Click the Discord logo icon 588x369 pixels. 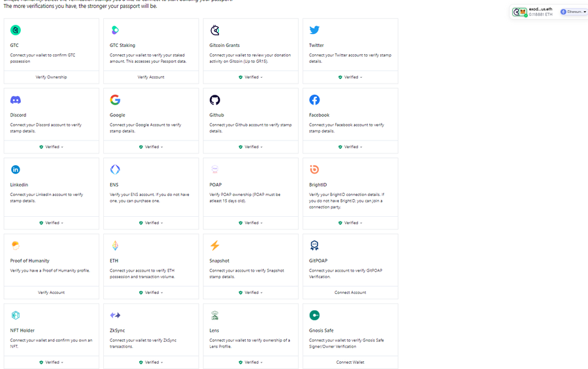tap(16, 100)
